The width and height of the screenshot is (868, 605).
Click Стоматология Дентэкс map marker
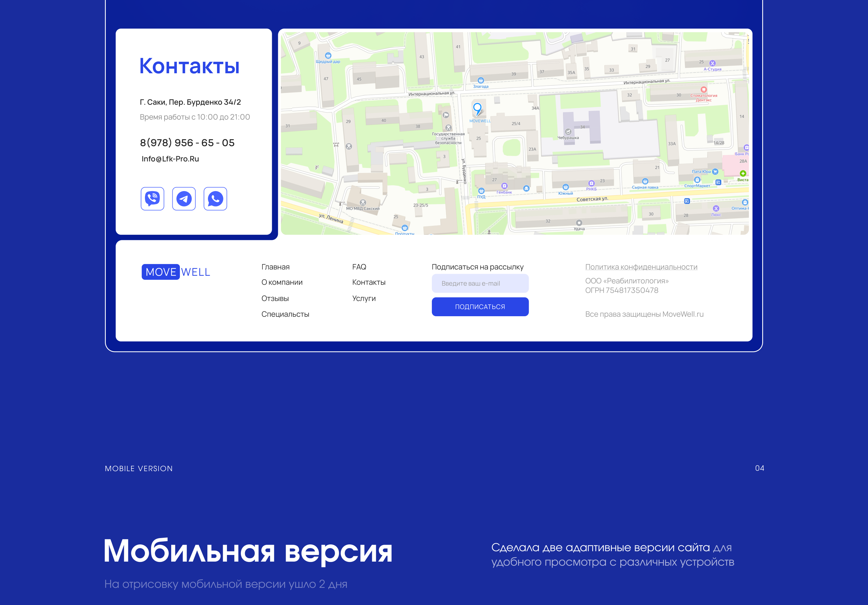point(703,90)
